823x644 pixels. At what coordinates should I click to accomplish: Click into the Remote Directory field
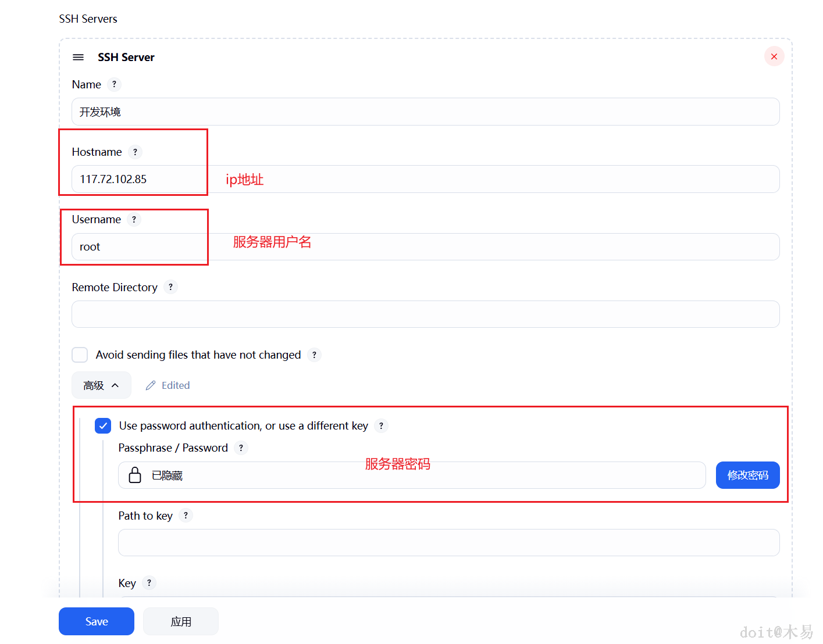425,314
